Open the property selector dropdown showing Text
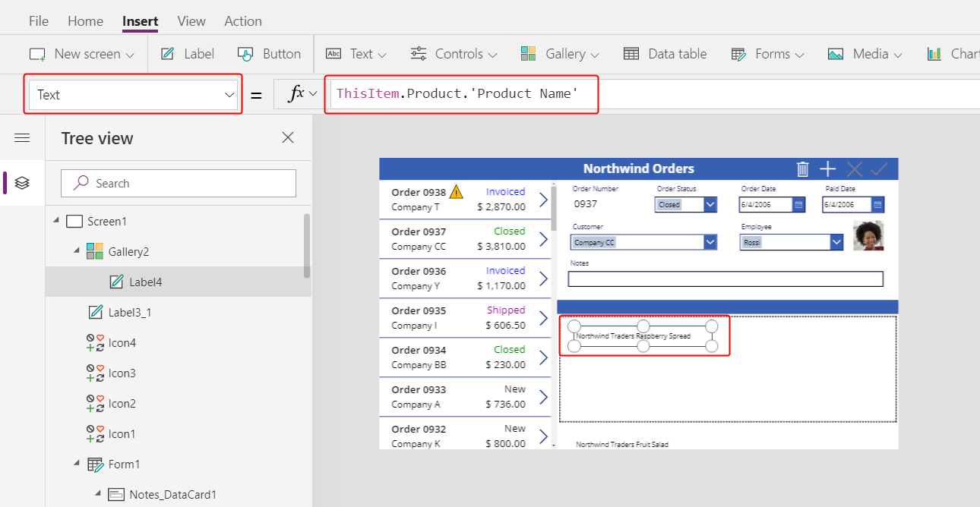Viewport: 980px width, 507px height. (133, 95)
